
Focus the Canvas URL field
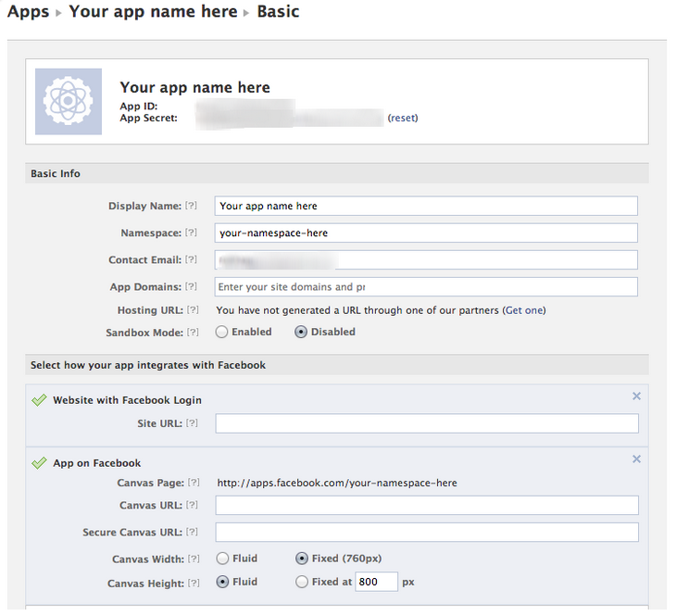pos(427,505)
